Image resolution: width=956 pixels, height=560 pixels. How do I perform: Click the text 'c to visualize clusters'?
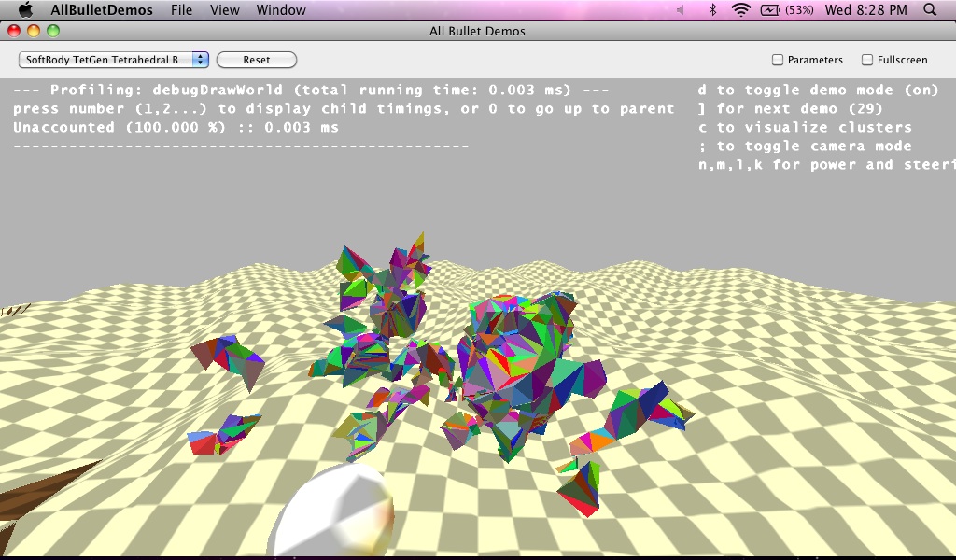(x=805, y=128)
